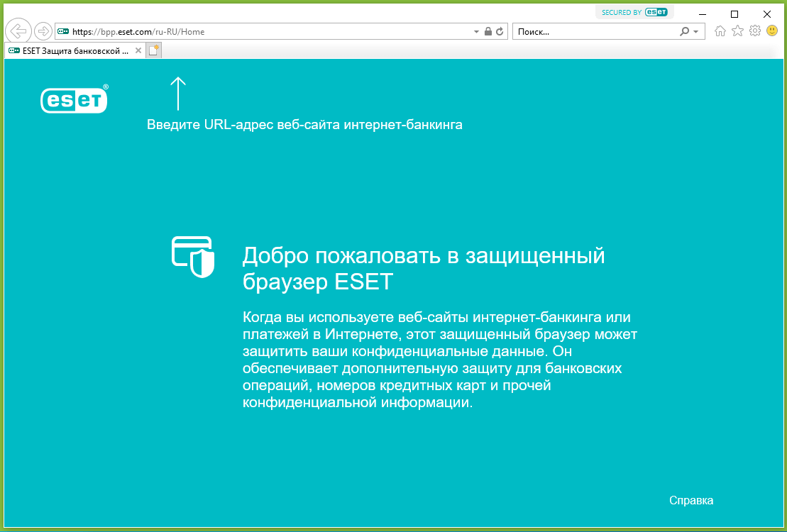Image resolution: width=787 pixels, height=532 pixels.
Task: Open the address bar autocomplete dropdown arrow
Action: 476,32
